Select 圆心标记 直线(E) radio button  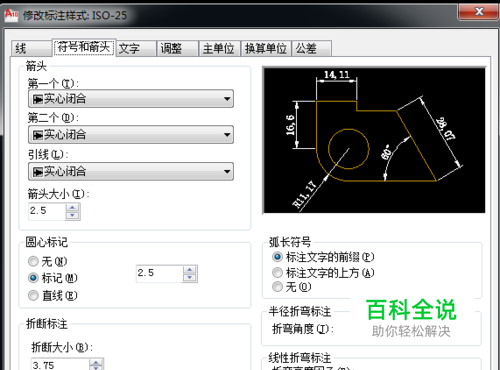(x=53, y=295)
